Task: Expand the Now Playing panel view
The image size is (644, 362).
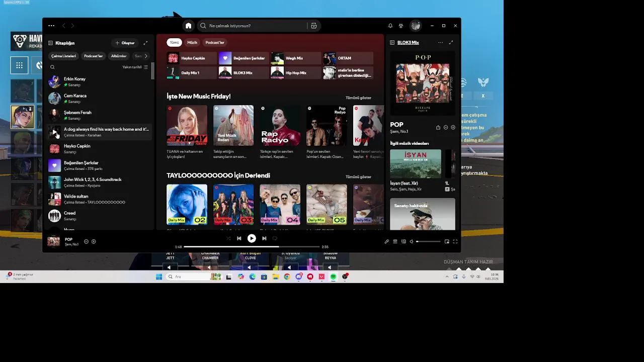Action: pyautogui.click(x=451, y=43)
